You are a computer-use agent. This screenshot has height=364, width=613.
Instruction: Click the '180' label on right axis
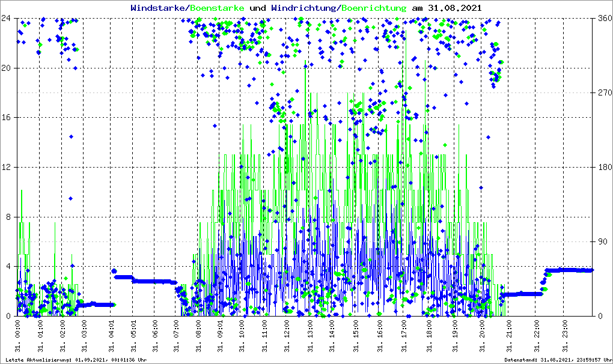pos(604,167)
